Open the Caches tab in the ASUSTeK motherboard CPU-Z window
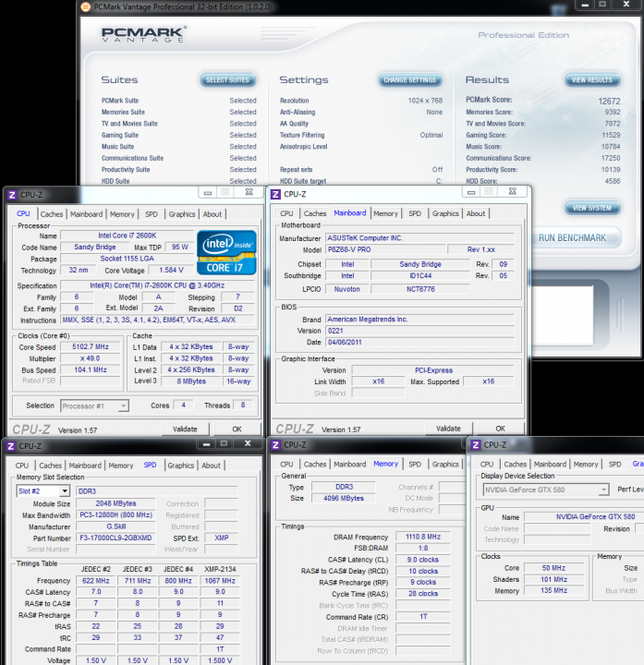 (x=315, y=213)
